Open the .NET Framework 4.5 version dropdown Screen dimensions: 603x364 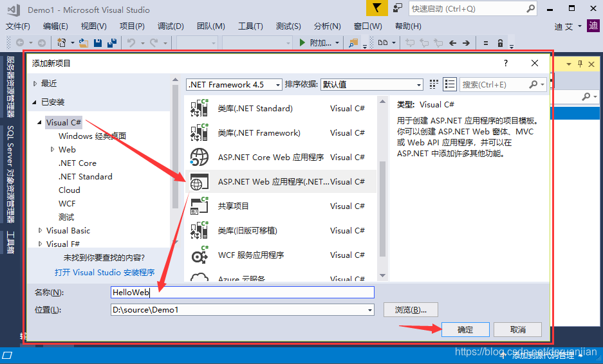pos(234,84)
